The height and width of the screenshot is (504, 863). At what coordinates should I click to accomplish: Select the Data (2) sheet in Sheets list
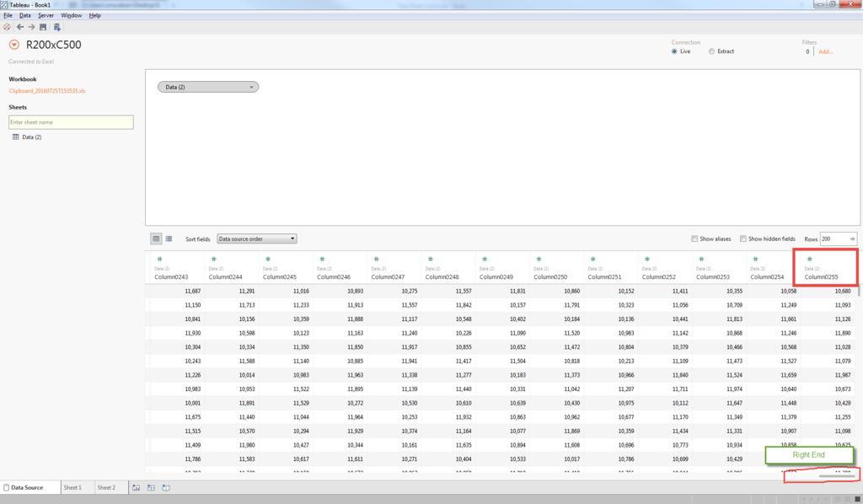[x=32, y=137]
